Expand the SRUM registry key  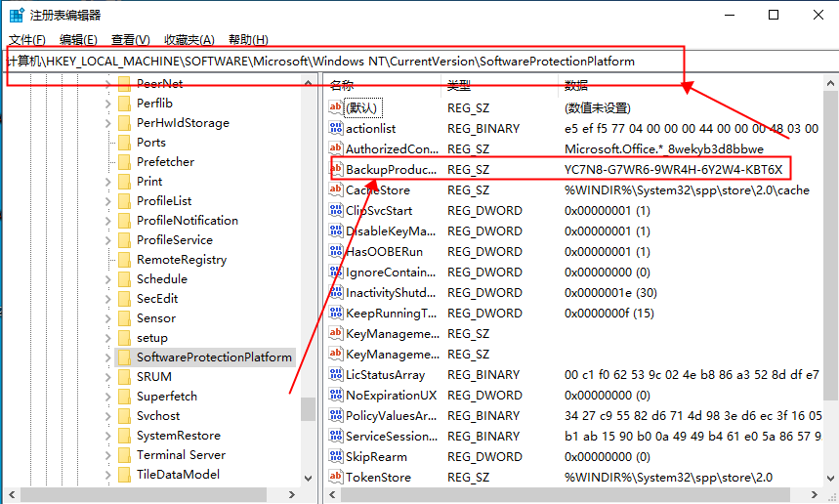(x=107, y=377)
